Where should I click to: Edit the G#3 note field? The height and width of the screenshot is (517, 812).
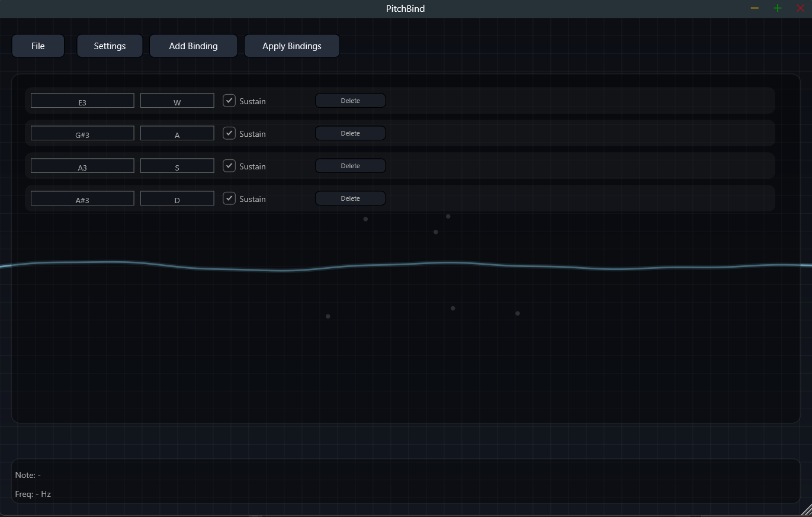click(x=82, y=133)
